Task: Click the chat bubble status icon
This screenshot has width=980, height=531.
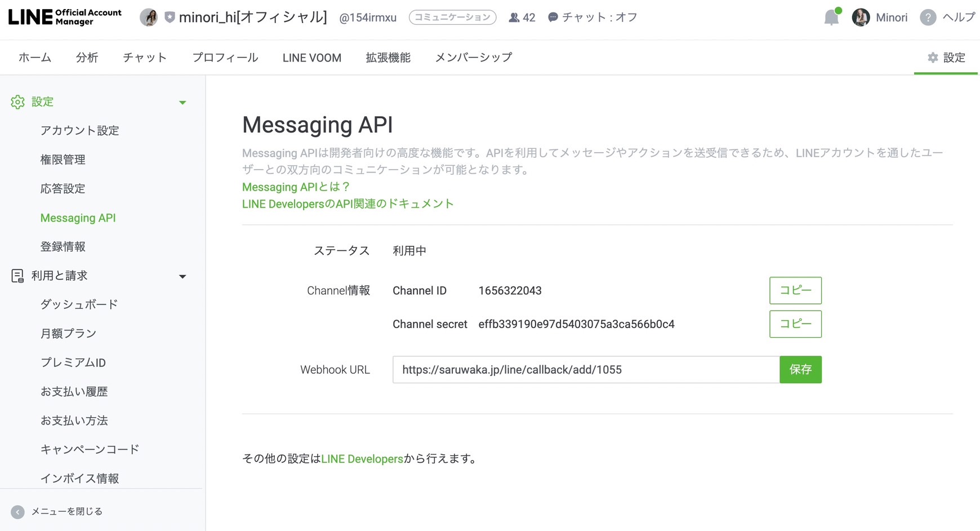Action: [x=553, y=17]
